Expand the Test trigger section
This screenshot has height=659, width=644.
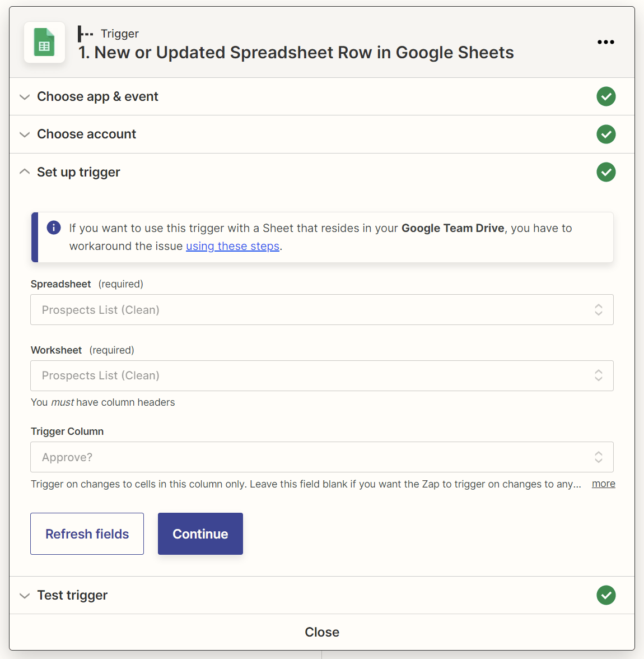pos(24,595)
